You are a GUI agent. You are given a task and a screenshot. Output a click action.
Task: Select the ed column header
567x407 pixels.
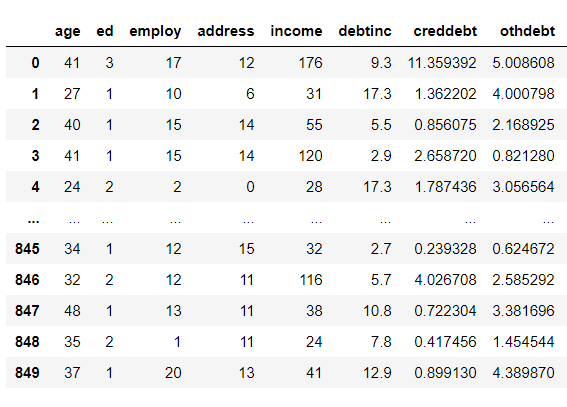pyautogui.click(x=105, y=31)
